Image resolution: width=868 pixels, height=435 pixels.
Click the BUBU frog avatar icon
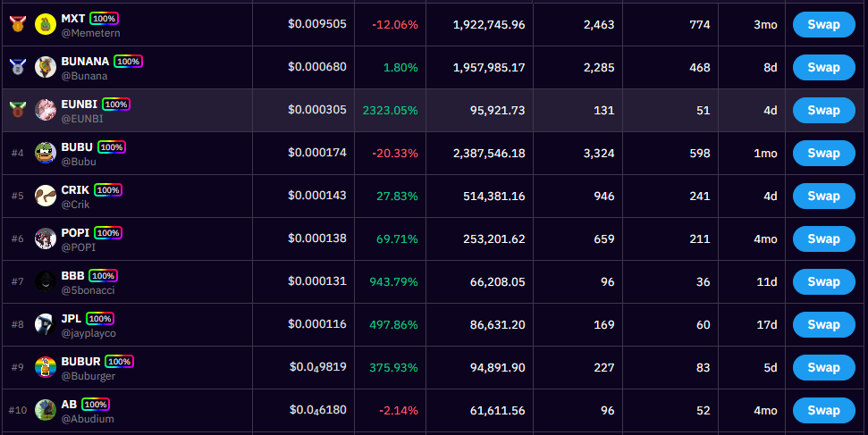tap(46, 154)
